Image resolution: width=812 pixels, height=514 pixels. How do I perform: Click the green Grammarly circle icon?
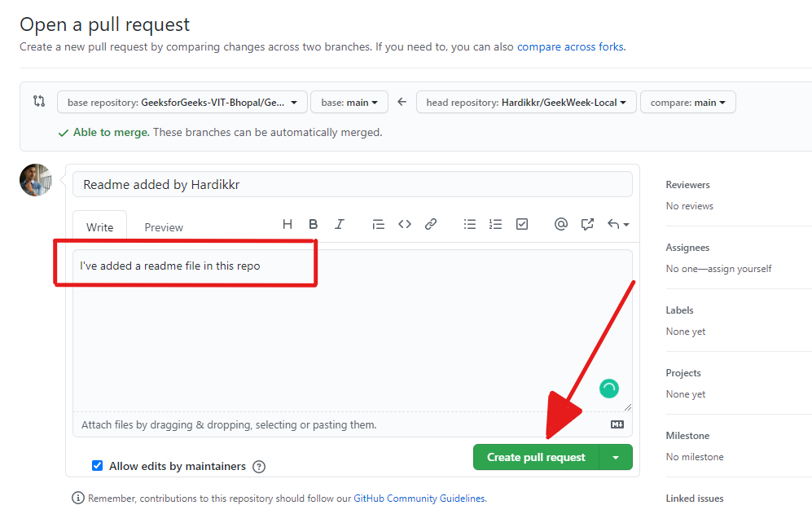tap(609, 389)
